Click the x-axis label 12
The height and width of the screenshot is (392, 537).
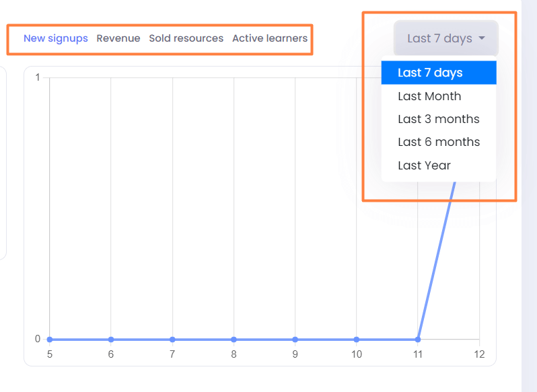[x=479, y=354]
